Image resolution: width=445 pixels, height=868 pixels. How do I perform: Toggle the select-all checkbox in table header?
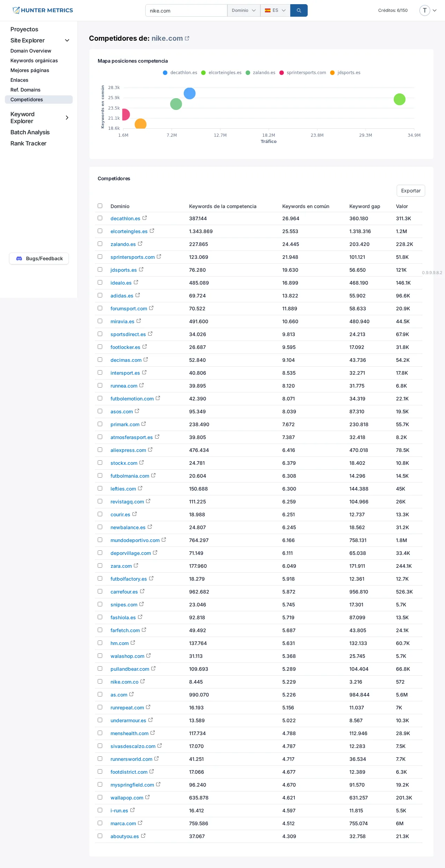point(100,206)
